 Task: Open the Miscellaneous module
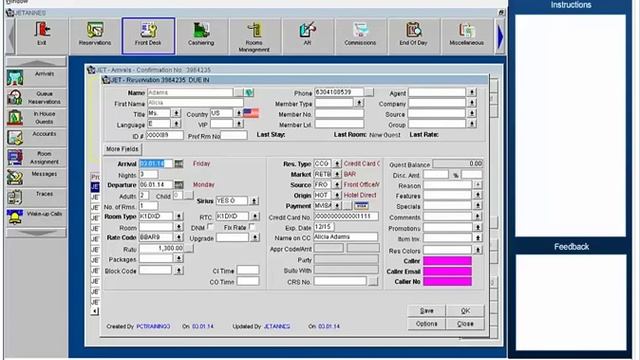click(x=467, y=36)
